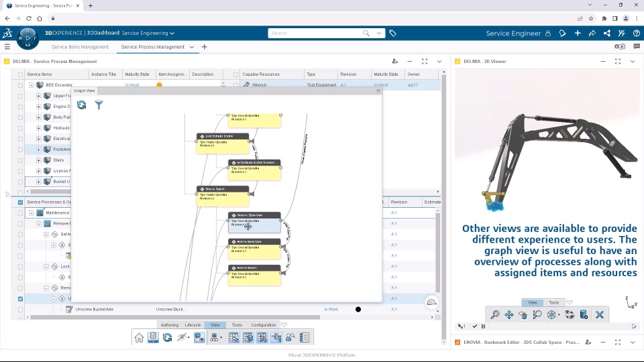The image size is (644, 362).
Task: Open the Service Process Management tab dropdown
Action: click(192, 47)
